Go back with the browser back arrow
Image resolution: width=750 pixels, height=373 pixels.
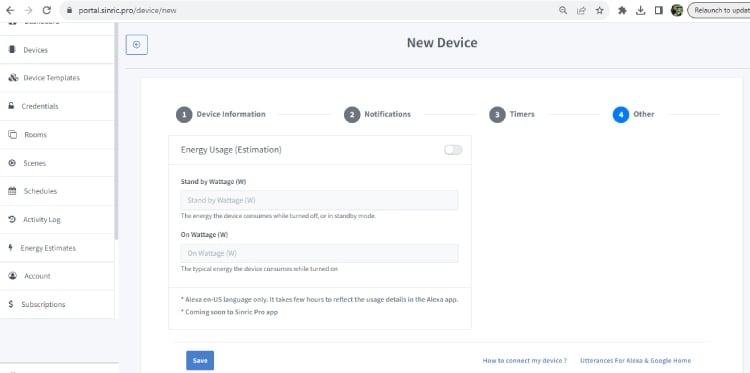point(10,10)
